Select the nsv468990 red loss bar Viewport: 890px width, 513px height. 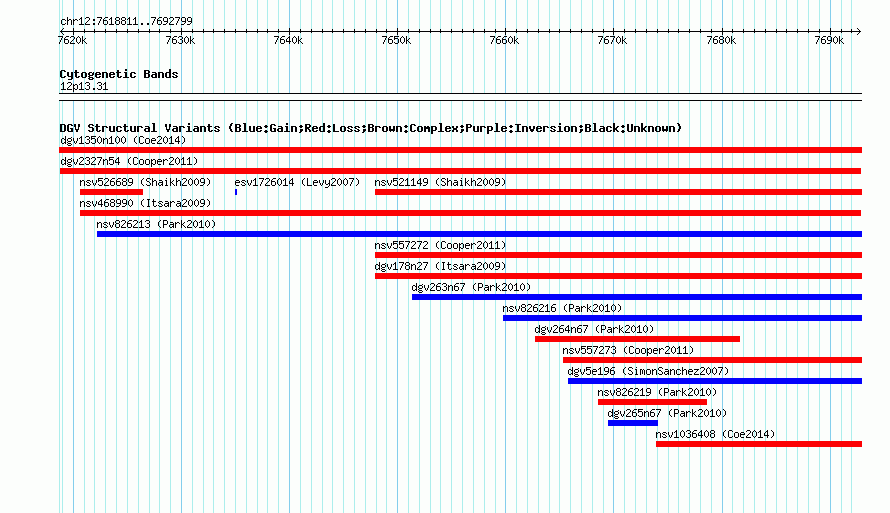click(x=471, y=213)
